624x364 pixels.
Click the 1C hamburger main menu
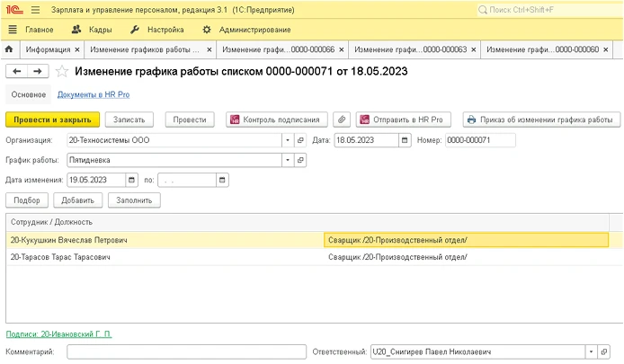coord(35,10)
